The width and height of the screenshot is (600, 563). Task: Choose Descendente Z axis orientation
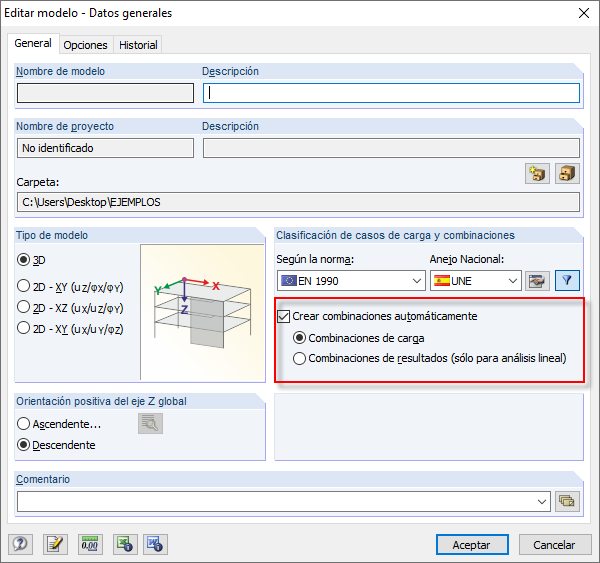point(23,445)
